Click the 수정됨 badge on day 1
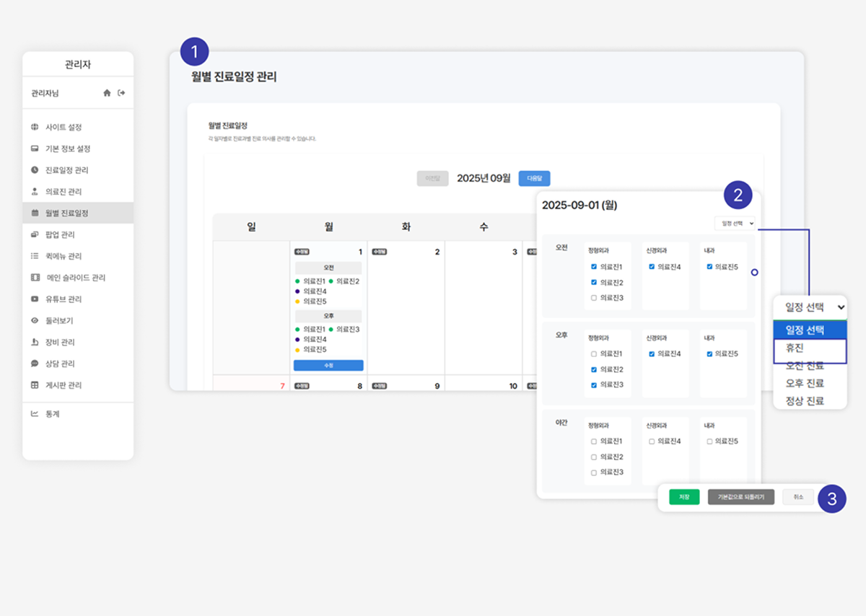 point(302,252)
